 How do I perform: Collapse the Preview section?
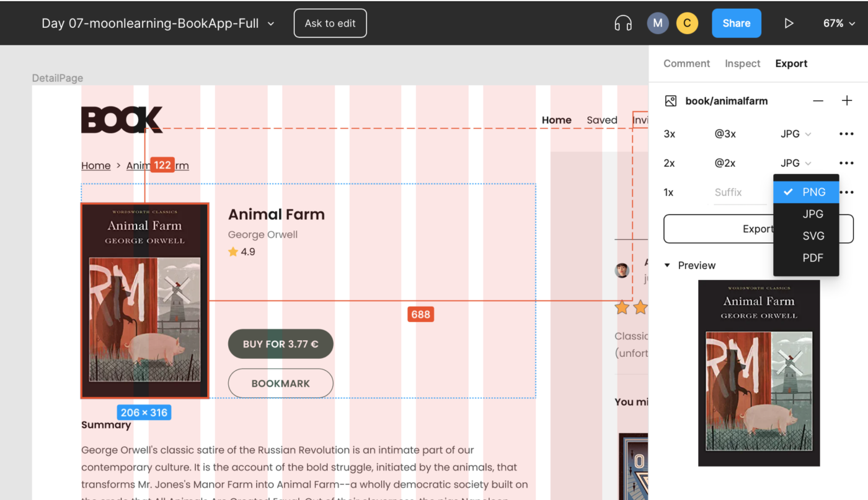click(667, 265)
